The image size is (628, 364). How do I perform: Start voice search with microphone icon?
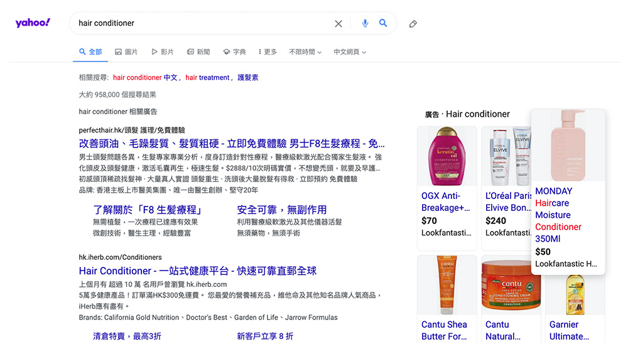pyautogui.click(x=365, y=23)
